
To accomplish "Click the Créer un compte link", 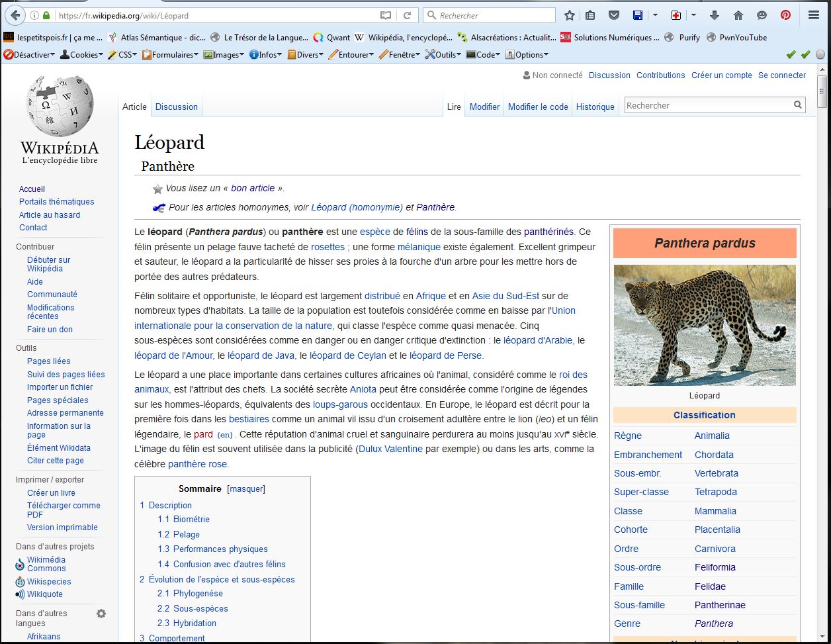I will pyautogui.click(x=721, y=75).
